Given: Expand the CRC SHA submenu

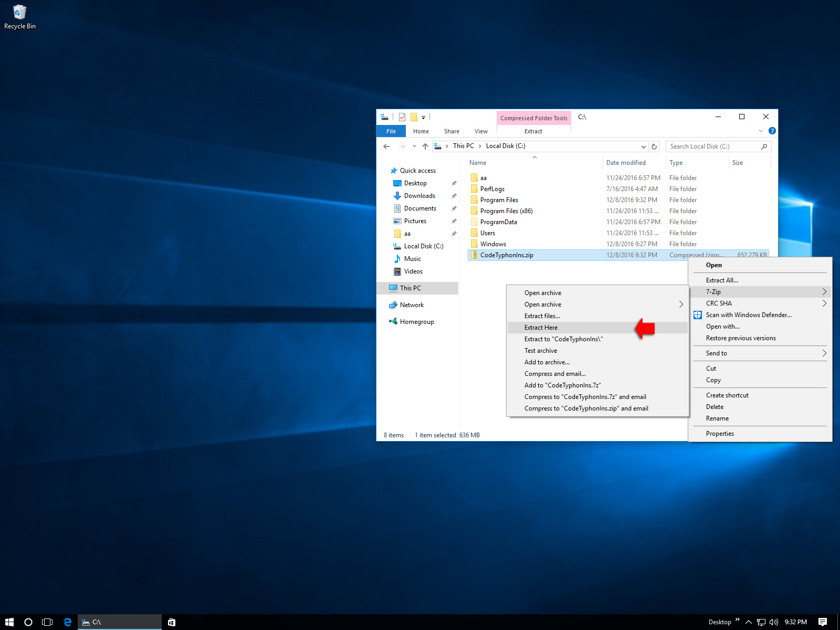Looking at the screenshot, I should pos(760,303).
